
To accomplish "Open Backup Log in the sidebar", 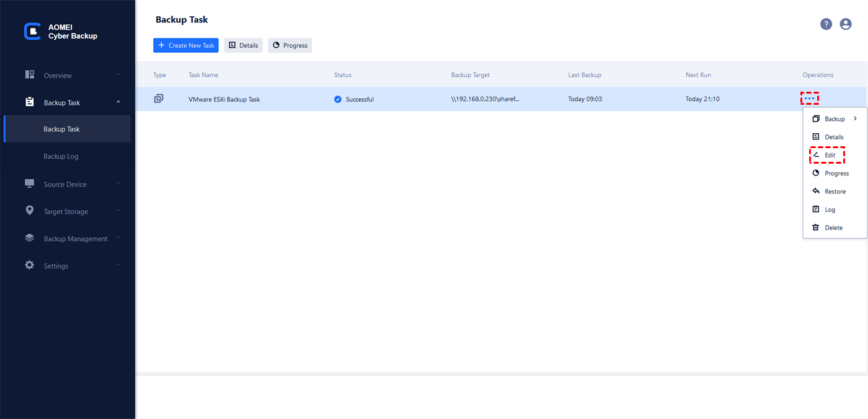I will 61,156.
